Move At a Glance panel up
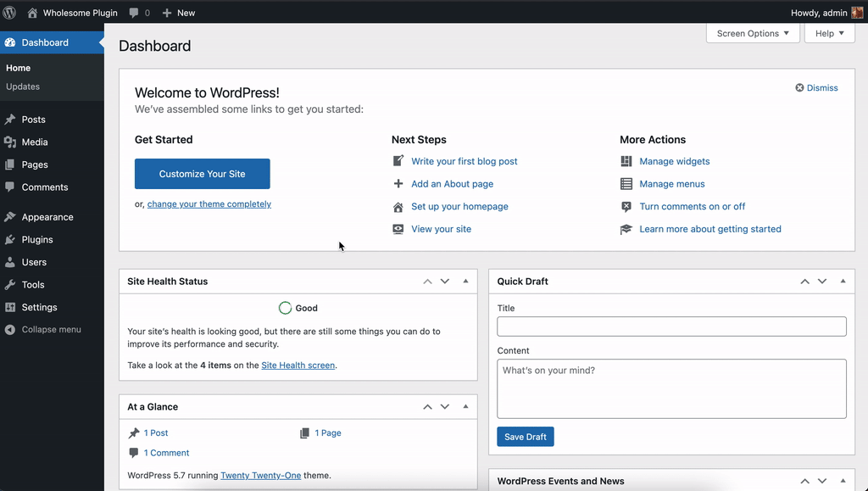The height and width of the screenshot is (491, 868). pos(427,407)
